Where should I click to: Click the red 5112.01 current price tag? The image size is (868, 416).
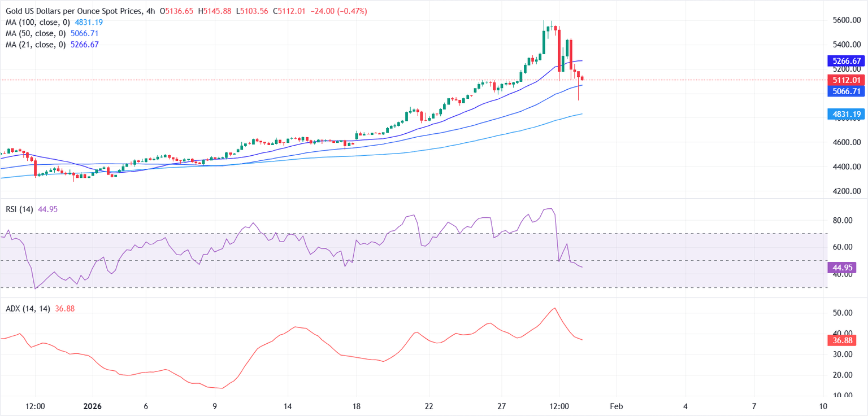[846, 80]
